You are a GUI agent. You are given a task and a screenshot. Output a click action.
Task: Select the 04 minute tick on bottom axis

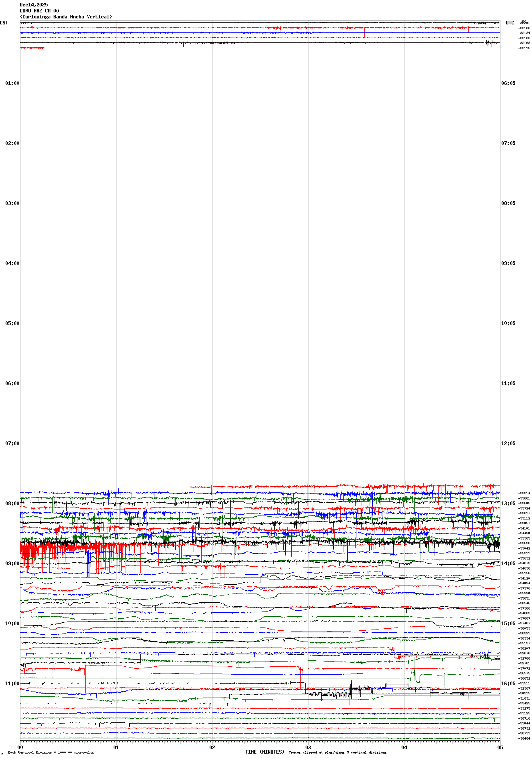[404, 747]
